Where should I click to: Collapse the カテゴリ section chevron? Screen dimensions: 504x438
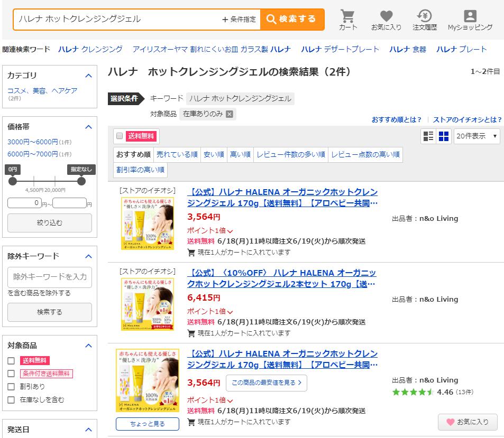pyautogui.click(x=89, y=76)
